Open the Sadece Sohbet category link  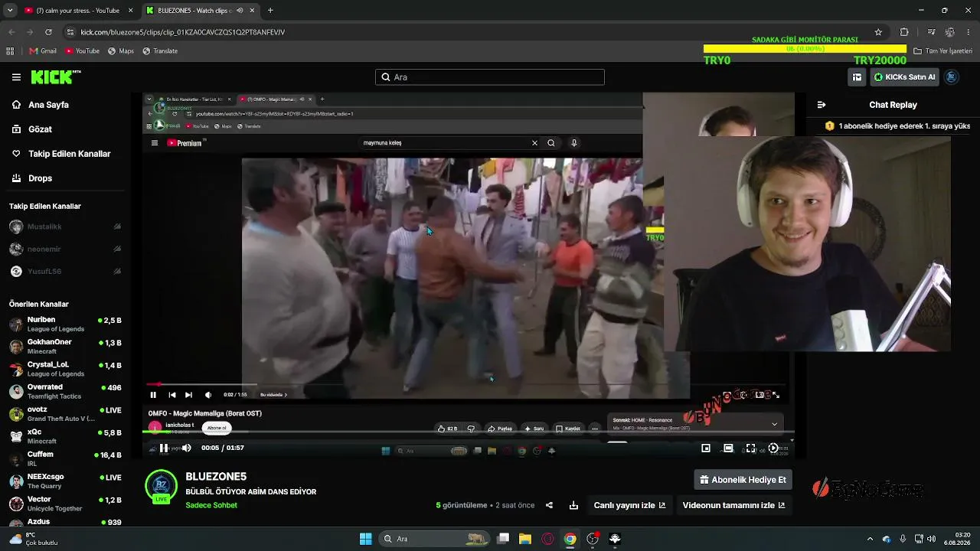tap(211, 505)
